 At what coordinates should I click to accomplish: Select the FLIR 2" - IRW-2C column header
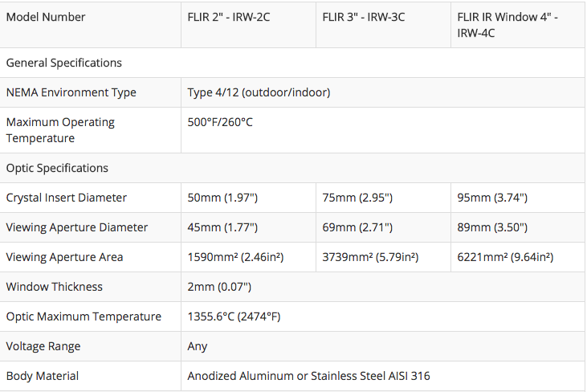coord(249,25)
